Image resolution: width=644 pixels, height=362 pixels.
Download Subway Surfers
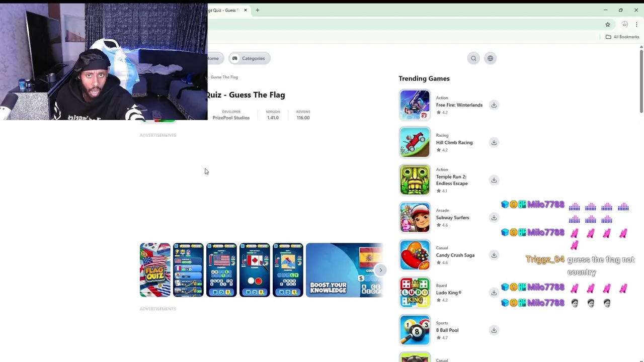coord(494,218)
